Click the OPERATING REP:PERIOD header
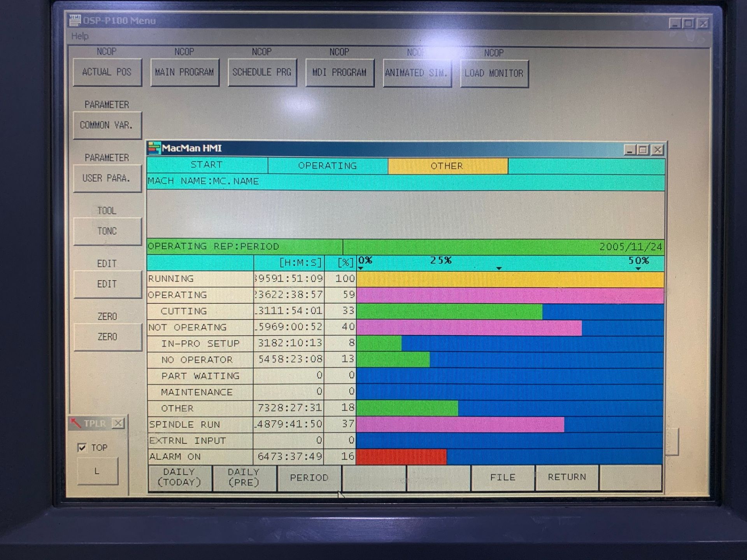The width and height of the screenshot is (747, 560). pos(245,247)
